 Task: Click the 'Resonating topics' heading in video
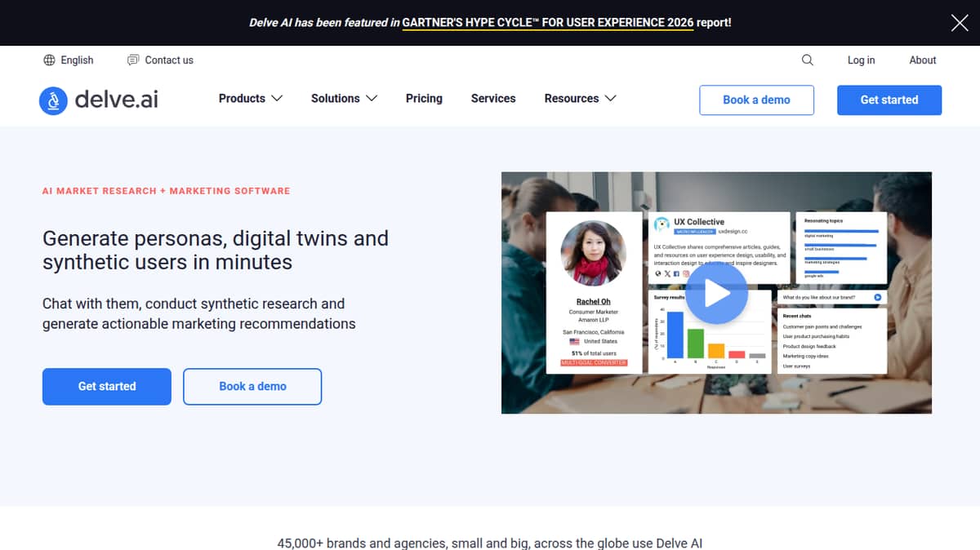point(823,221)
